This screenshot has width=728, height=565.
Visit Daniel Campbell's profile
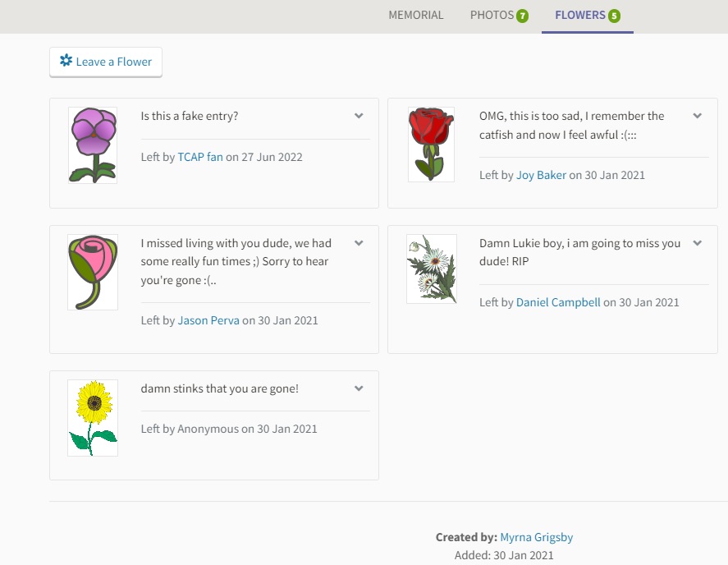[558, 302]
